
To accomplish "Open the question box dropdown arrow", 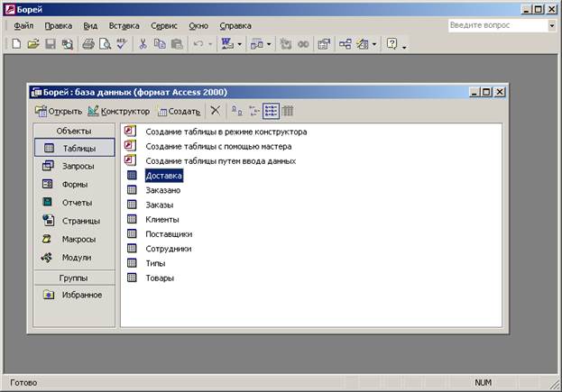I will click(550, 26).
